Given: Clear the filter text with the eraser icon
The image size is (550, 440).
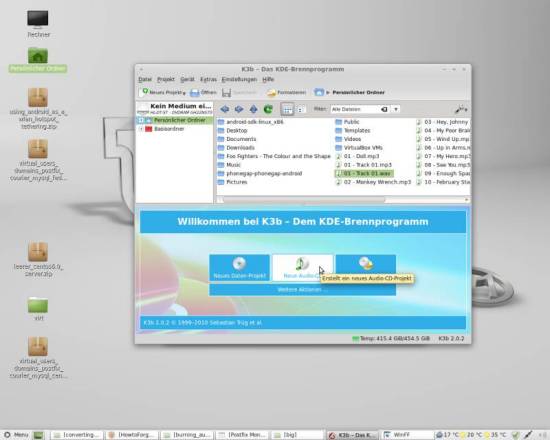Looking at the screenshot, I should [384, 109].
